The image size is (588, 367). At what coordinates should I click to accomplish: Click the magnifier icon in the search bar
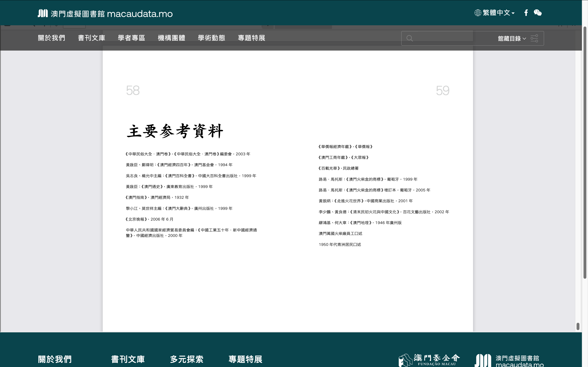coord(410,38)
